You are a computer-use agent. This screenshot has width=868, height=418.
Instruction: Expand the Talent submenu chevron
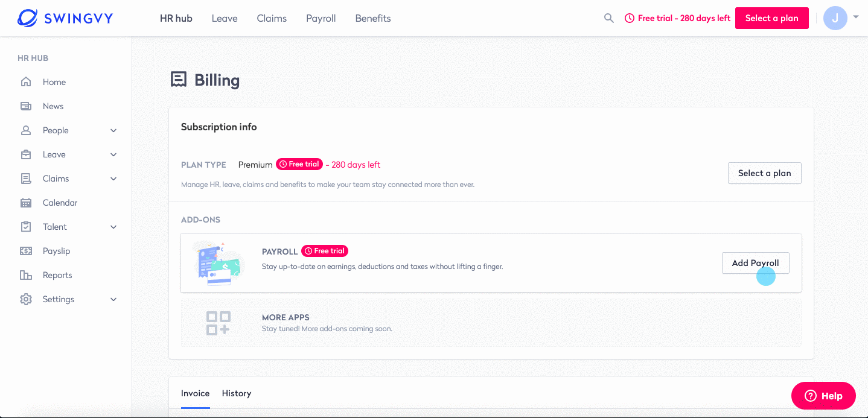[113, 227]
